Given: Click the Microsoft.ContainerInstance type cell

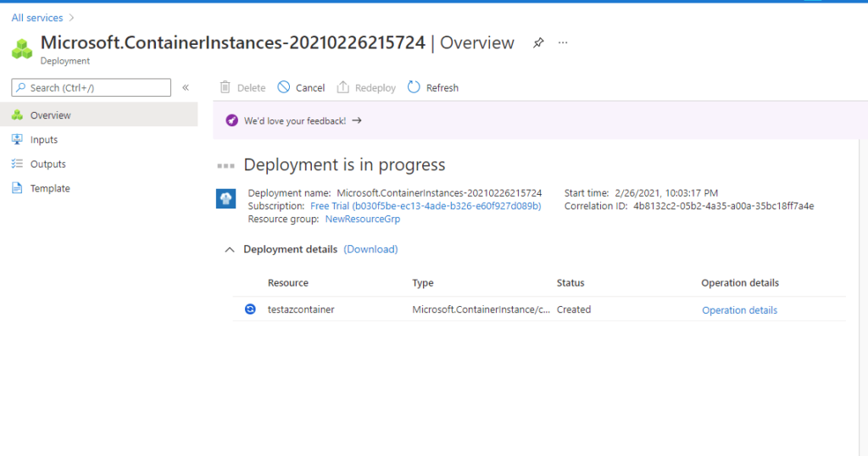Looking at the screenshot, I should (x=481, y=309).
